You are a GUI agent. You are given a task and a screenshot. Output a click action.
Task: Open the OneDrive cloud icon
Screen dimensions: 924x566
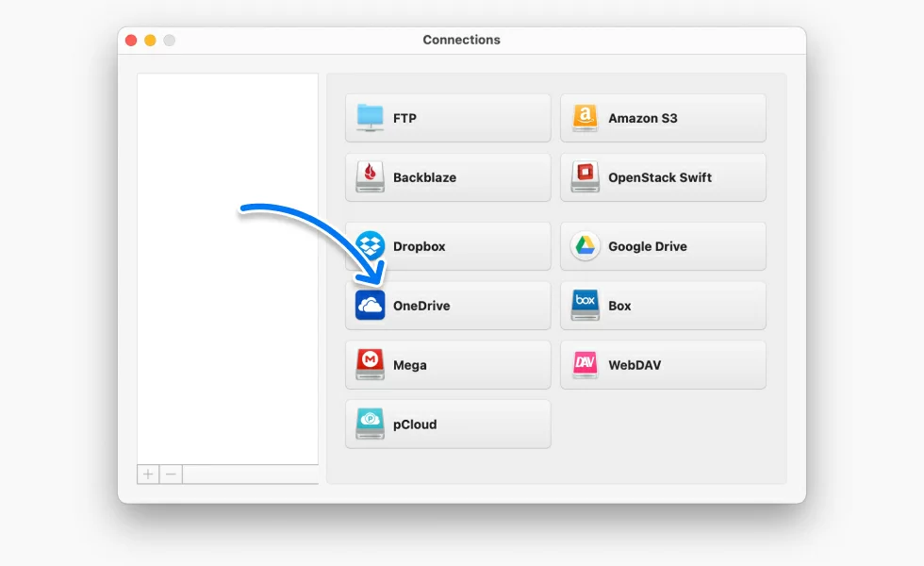tap(371, 306)
